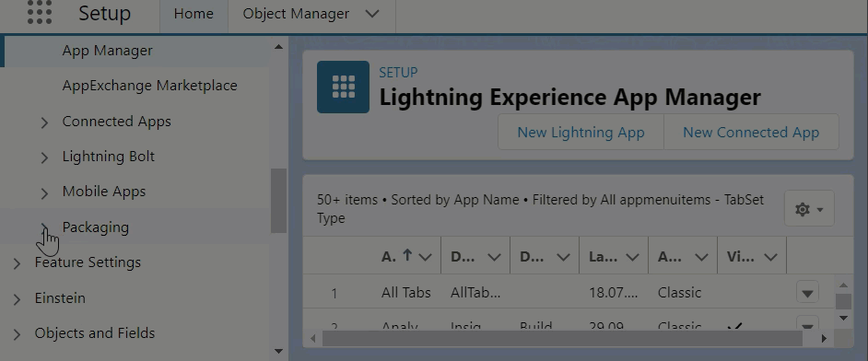
Task: Open the list view gear settings
Action: pos(809,209)
